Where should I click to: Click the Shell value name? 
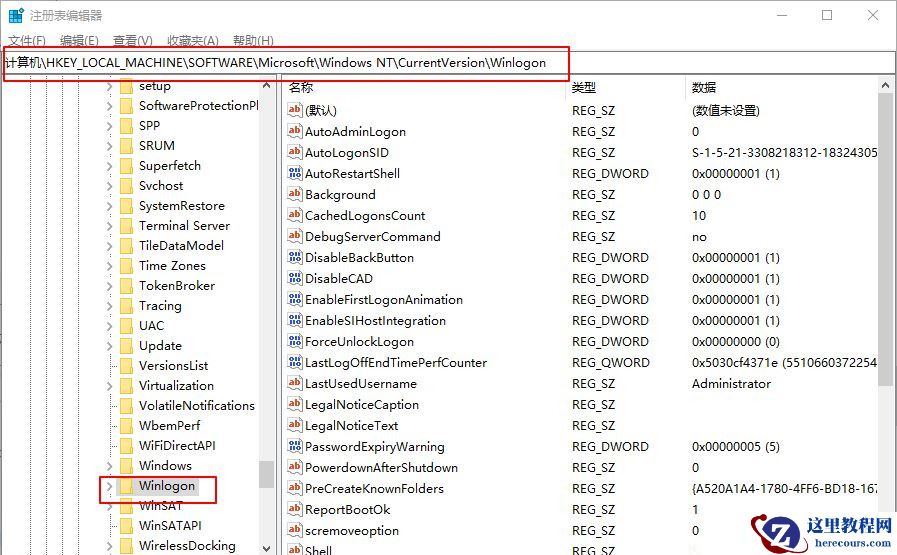coord(318,550)
